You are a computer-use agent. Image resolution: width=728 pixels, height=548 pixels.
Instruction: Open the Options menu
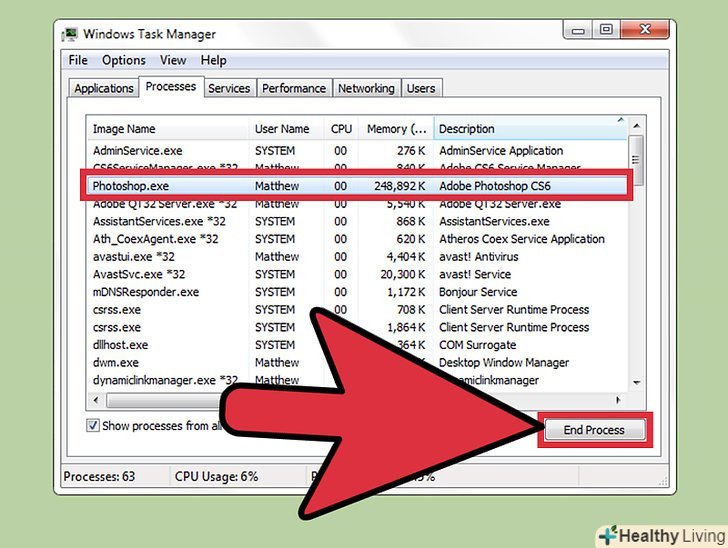(124, 60)
